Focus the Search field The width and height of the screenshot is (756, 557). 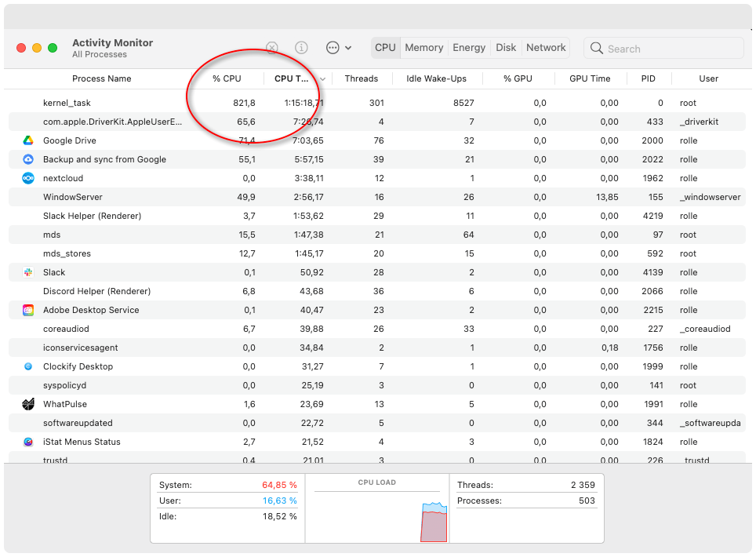664,48
